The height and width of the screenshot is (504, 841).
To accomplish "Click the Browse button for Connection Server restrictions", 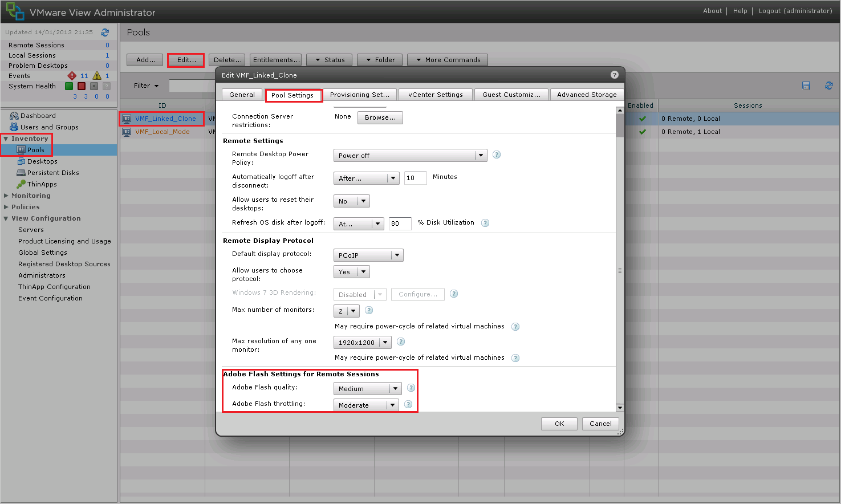I will coord(380,117).
